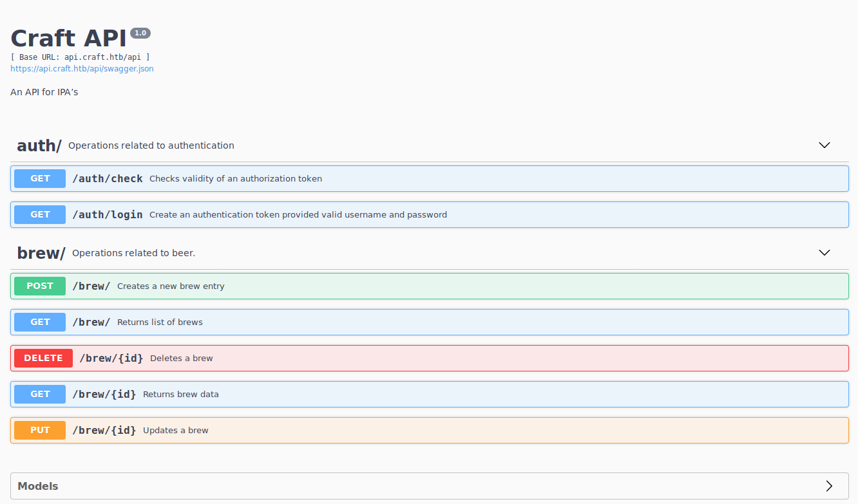Click the brew/ tag heading
The width and height of the screenshot is (858, 504).
[41, 253]
